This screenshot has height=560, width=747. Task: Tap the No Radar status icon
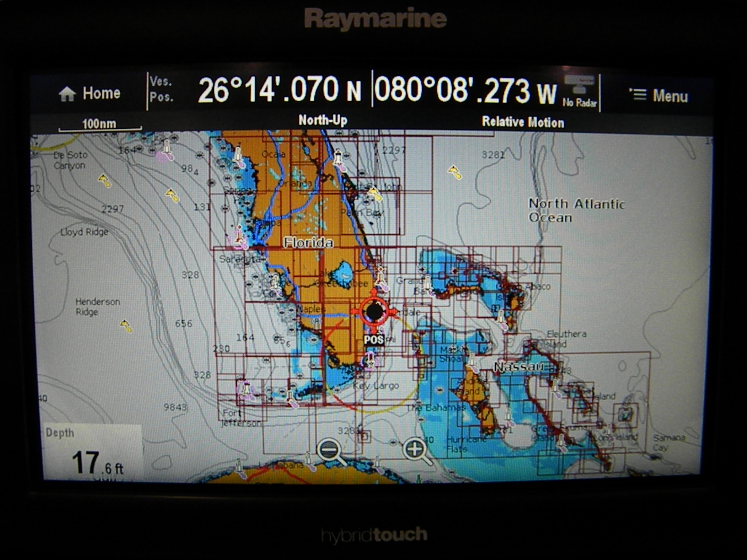[579, 91]
